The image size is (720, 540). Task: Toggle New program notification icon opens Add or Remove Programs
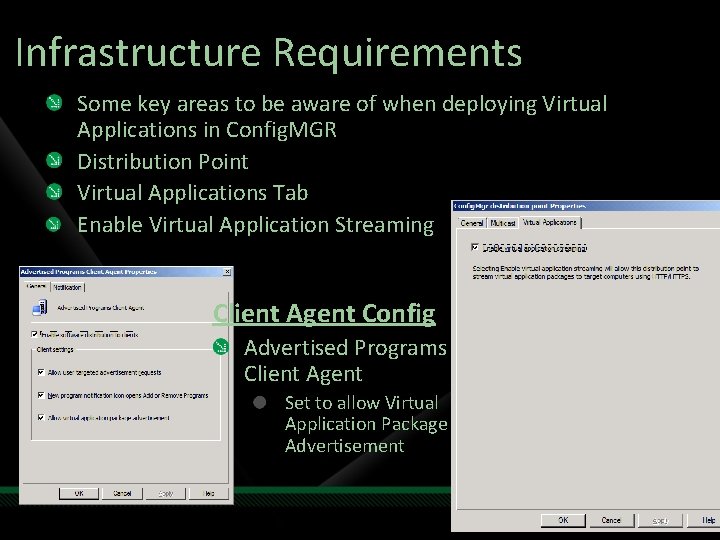(41, 395)
